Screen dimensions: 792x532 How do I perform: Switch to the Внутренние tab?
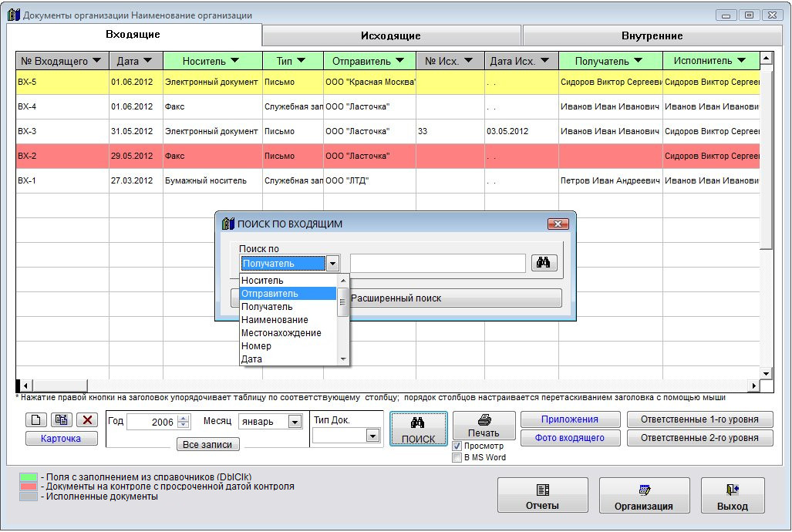652,35
